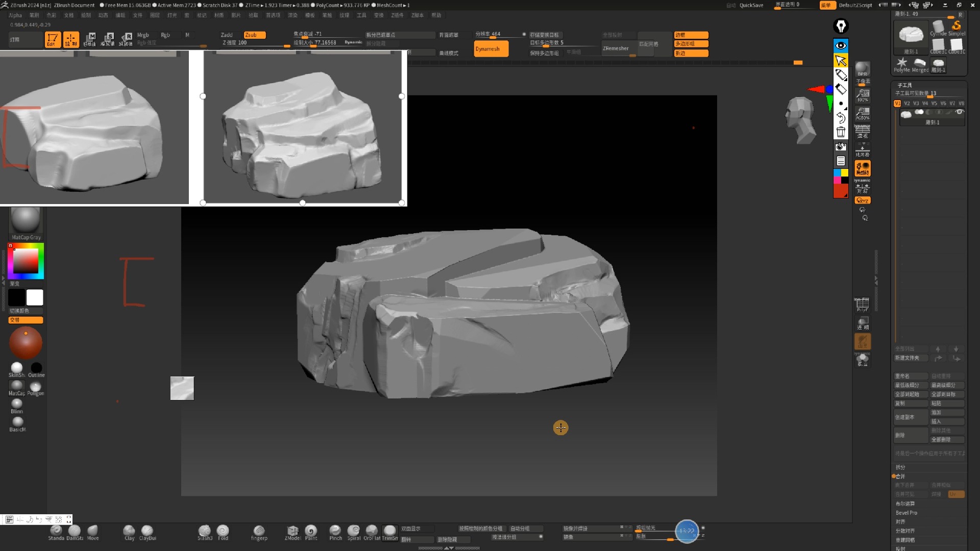Expand the Bevel Pro section
The height and width of the screenshot is (551, 980).
[906, 513]
